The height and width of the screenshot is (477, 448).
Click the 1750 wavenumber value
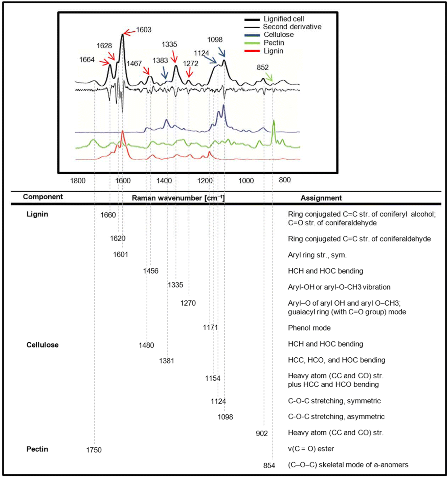pyautogui.click(x=94, y=450)
